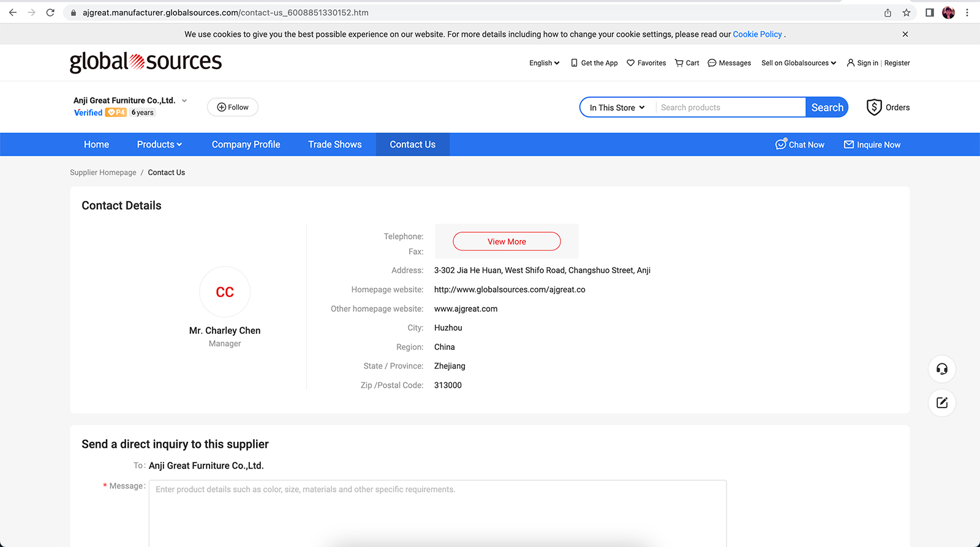The height and width of the screenshot is (547, 980).
Task: Click recipient Anji Great Furniture Co.,Ltd. in the To field
Action: click(x=206, y=466)
